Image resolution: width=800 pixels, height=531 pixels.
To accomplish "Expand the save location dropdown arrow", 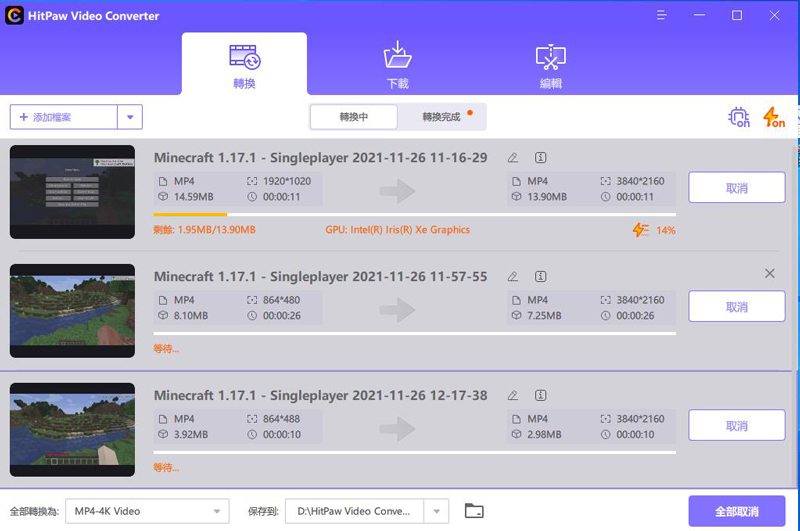I will tap(436, 511).
